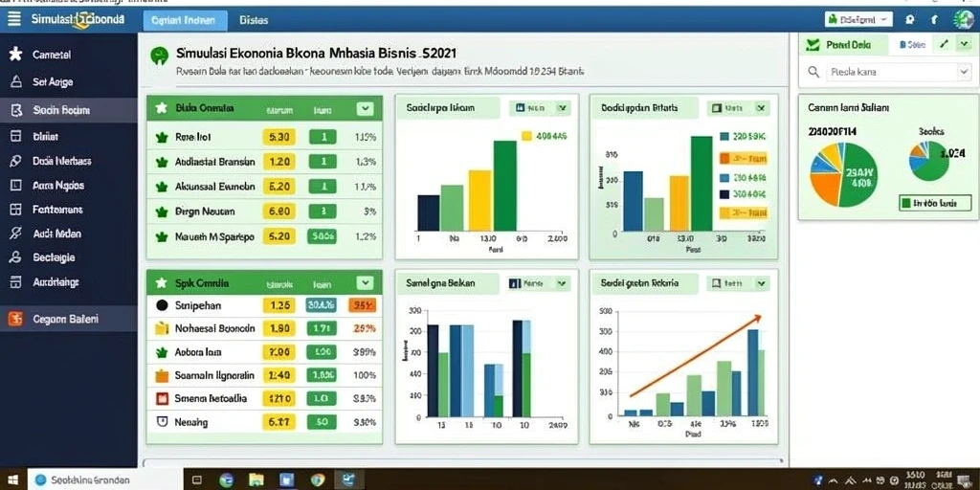Click the globe icon in top bar
Viewport: 980px width, 490px height.
[x=963, y=20]
